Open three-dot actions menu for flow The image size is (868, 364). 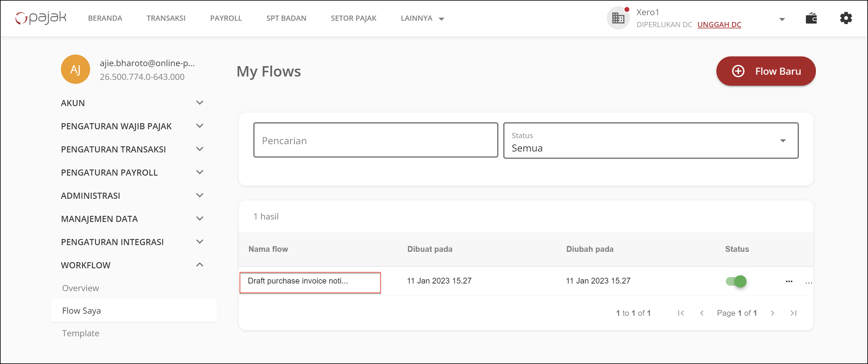click(x=789, y=281)
